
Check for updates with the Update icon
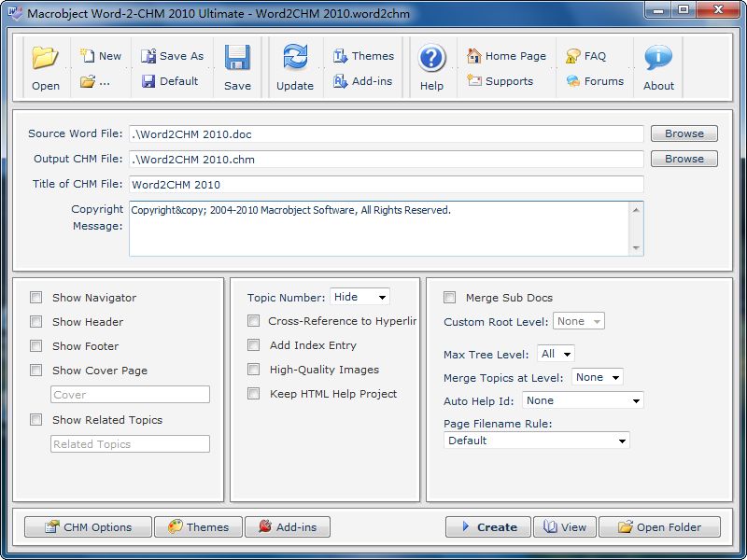pyautogui.click(x=295, y=66)
